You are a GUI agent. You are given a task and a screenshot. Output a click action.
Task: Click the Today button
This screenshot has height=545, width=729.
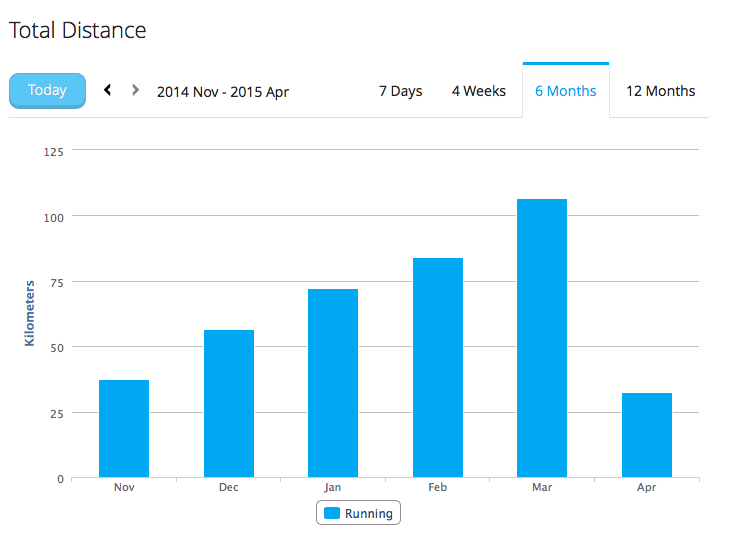pyautogui.click(x=47, y=90)
